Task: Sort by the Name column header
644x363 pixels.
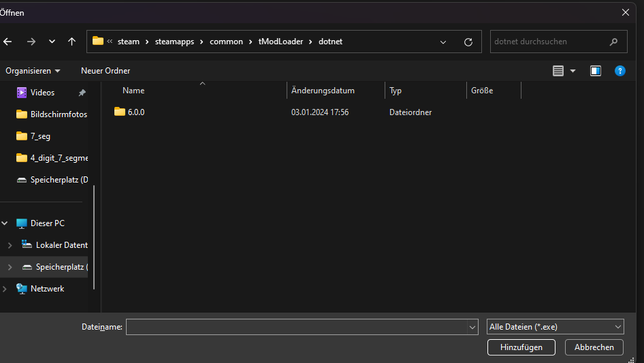Action: click(133, 91)
